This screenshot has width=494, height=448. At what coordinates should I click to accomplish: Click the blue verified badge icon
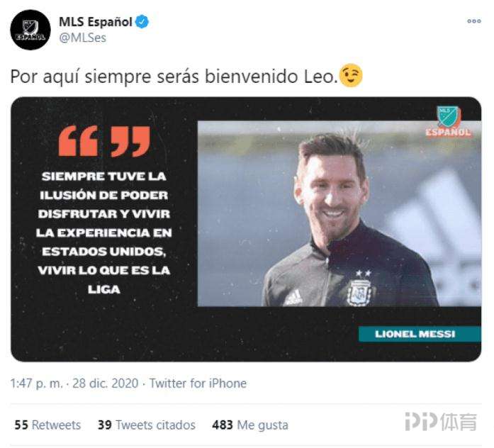[142, 22]
